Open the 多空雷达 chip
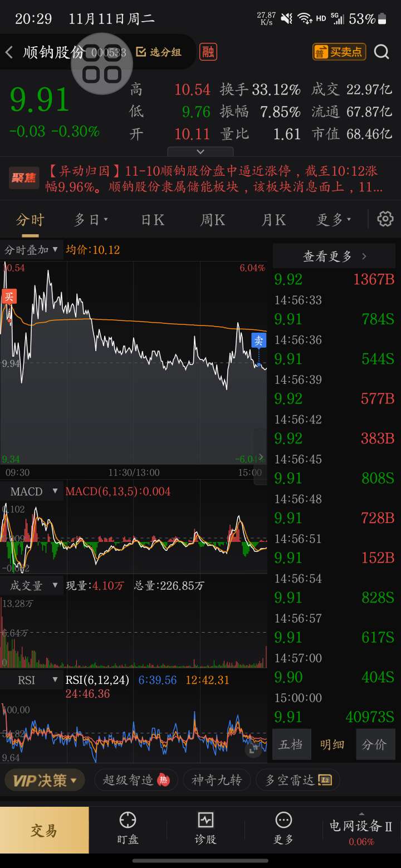Image resolution: width=401 pixels, height=868 pixels. pos(298,780)
